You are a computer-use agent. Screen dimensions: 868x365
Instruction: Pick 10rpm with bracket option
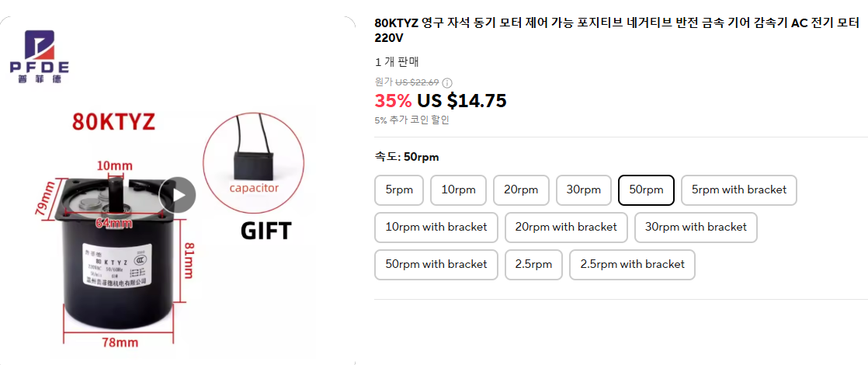(436, 228)
